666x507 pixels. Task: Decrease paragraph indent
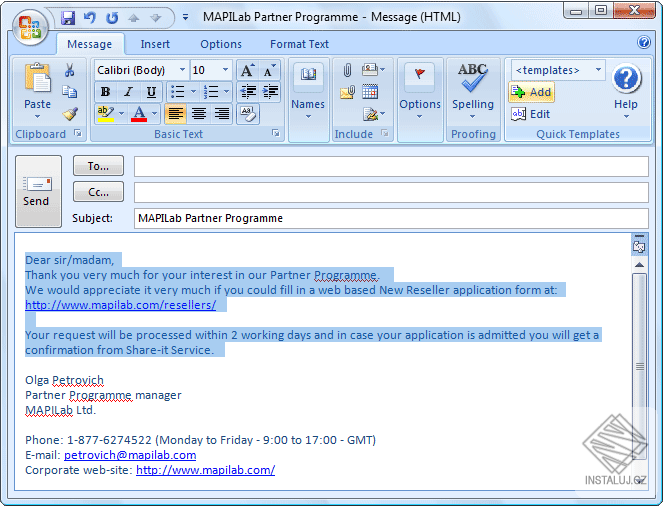coord(248,92)
